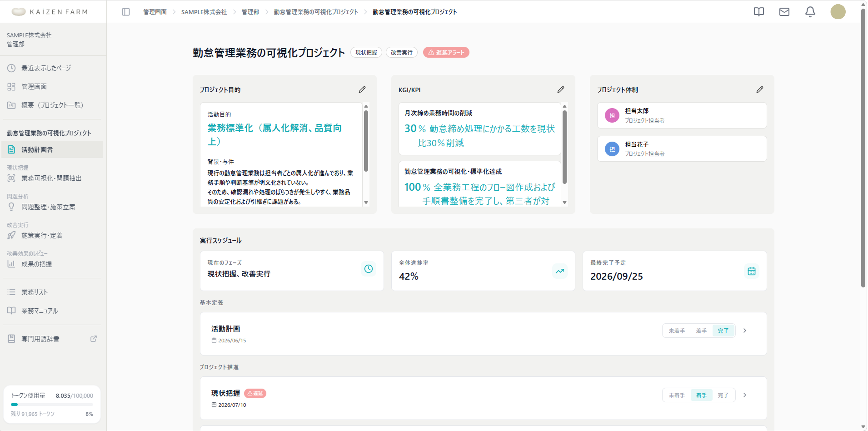Click the first 勤怠管理業務の可視化プロジェクト breadcrumb
The height and width of the screenshot is (431, 868).
(316, 12)
